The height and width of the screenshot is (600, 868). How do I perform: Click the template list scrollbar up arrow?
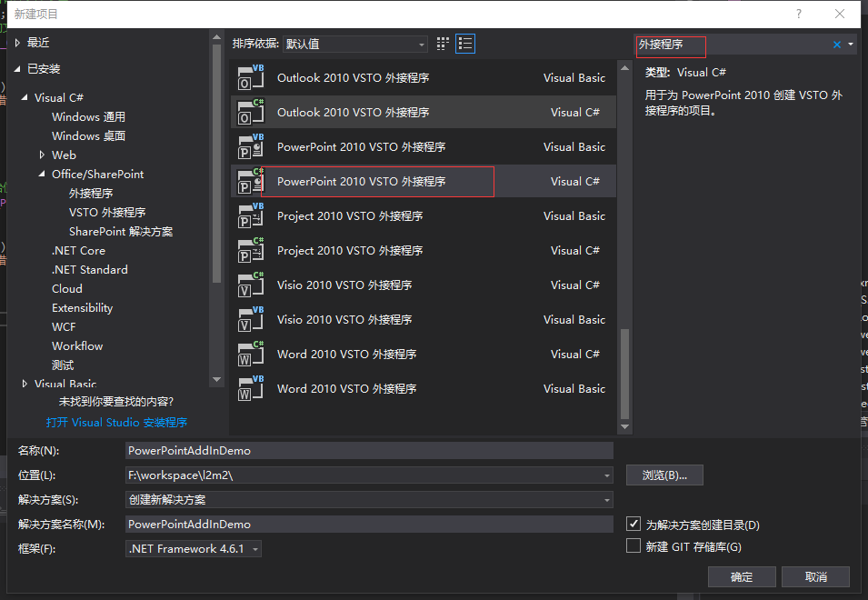[625, 68]
